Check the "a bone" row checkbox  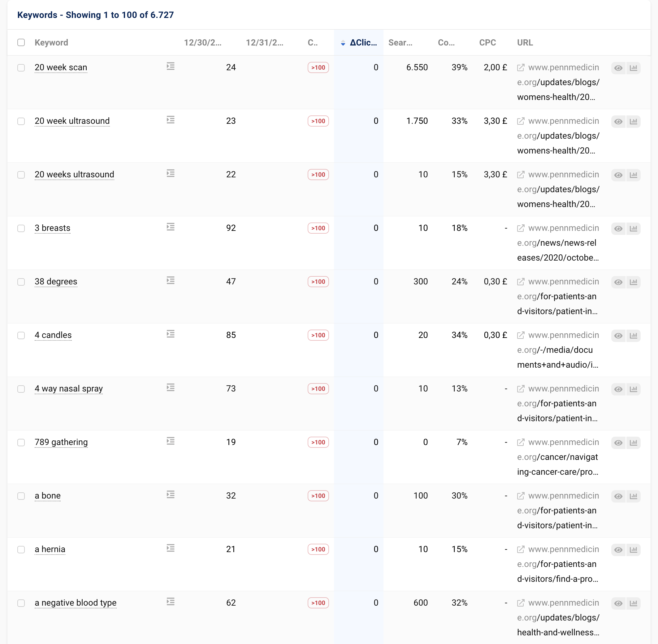(x=21, y=496)
